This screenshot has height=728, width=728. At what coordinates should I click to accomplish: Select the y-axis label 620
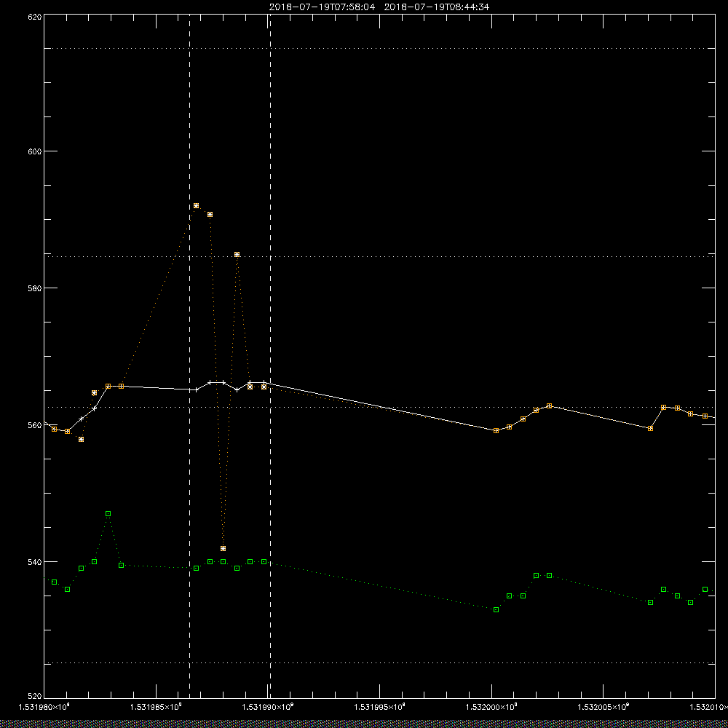pos(35,17)
